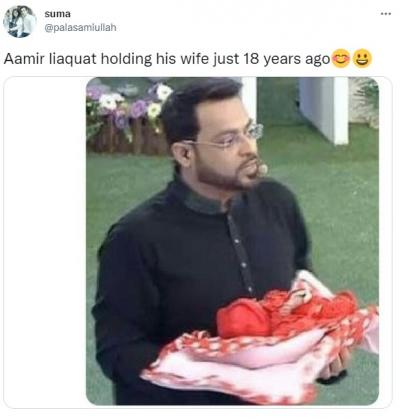Select the tweet text about Aamir liaquat

[x=167, y=59]
